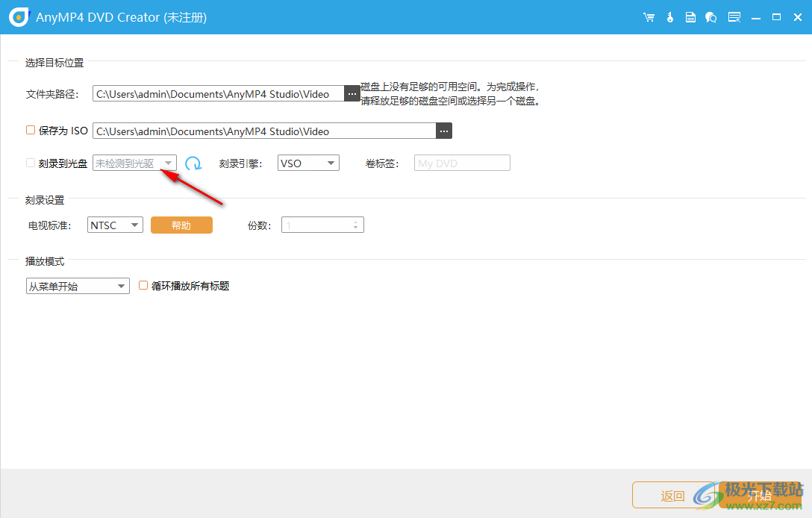
Task: Click the 开始 button
Action: [x=760, y=496]
